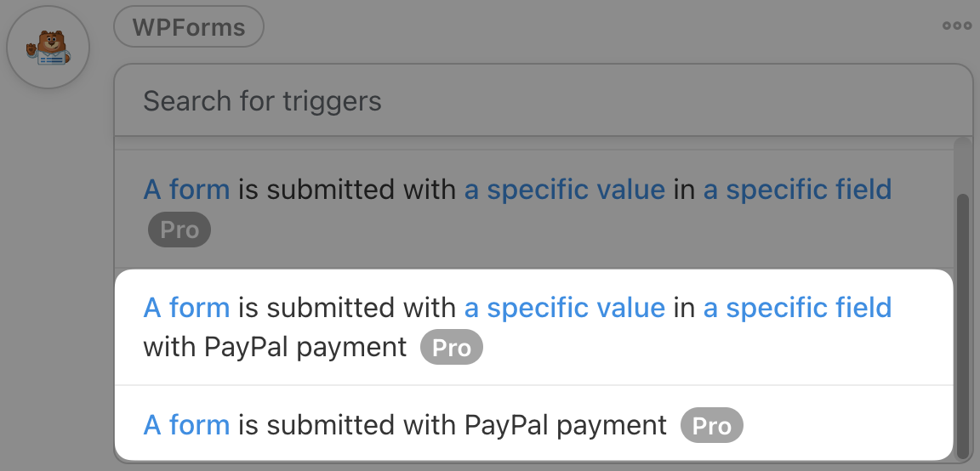The width and height of the screenshot is (980, 471).
Task: Click the trigger list scrollbar thumb
Action: (x=962, y=323)
